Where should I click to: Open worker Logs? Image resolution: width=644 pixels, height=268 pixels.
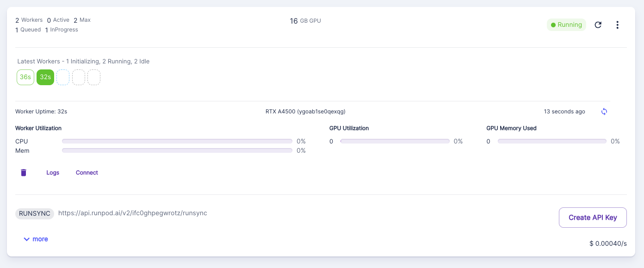(x=53, y=173)
